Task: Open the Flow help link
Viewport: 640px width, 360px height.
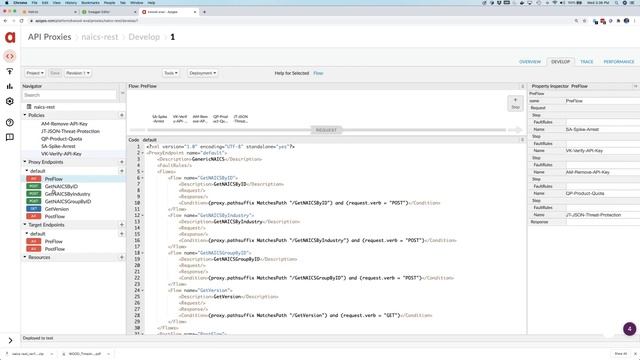Action: click(318, 73)
